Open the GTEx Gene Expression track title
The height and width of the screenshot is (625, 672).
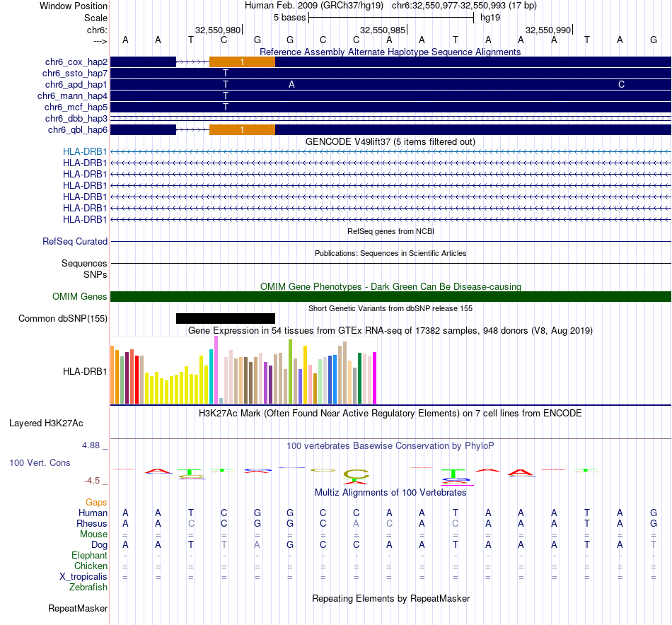pos(390,331)
